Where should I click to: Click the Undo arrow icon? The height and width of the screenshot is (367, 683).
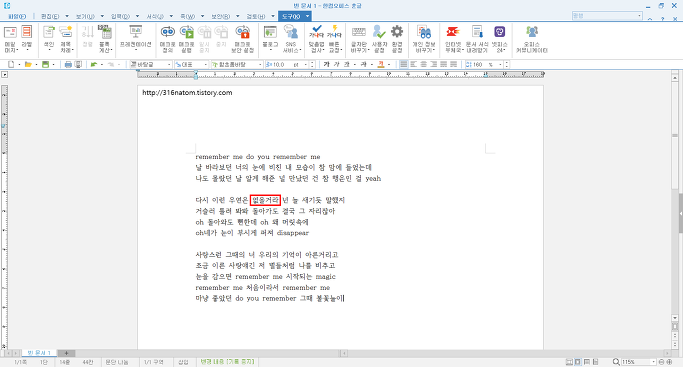tap(94, 64)
